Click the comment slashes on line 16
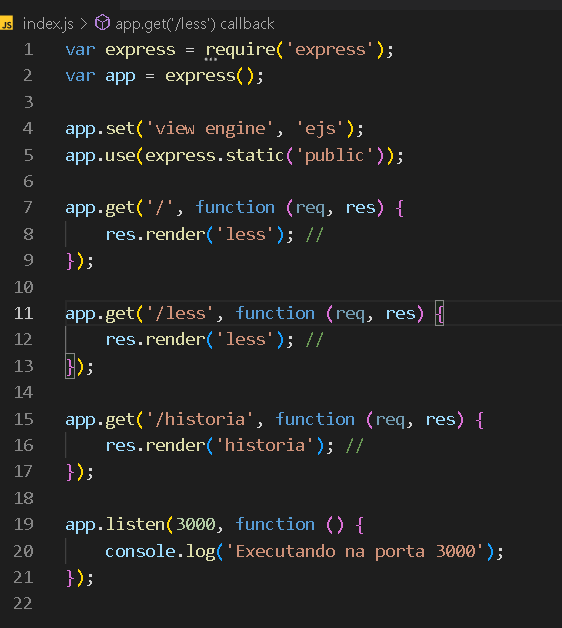 (355, 445)
